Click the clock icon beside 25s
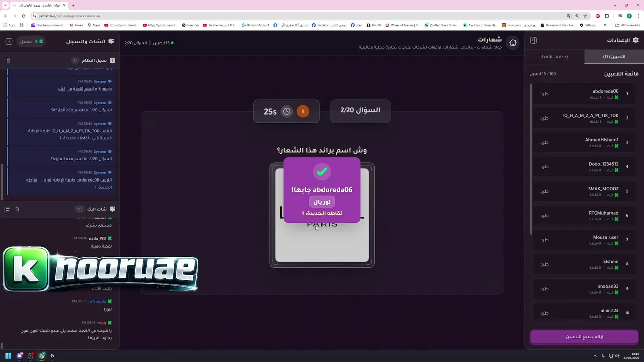This screenshot has width=644, height=362. click(286, 111)
